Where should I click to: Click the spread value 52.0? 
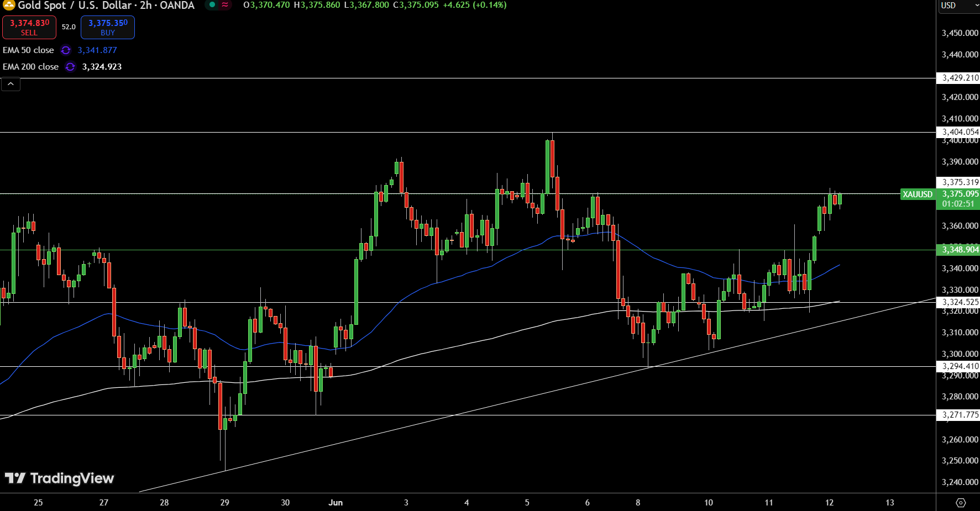pos(69,27)
